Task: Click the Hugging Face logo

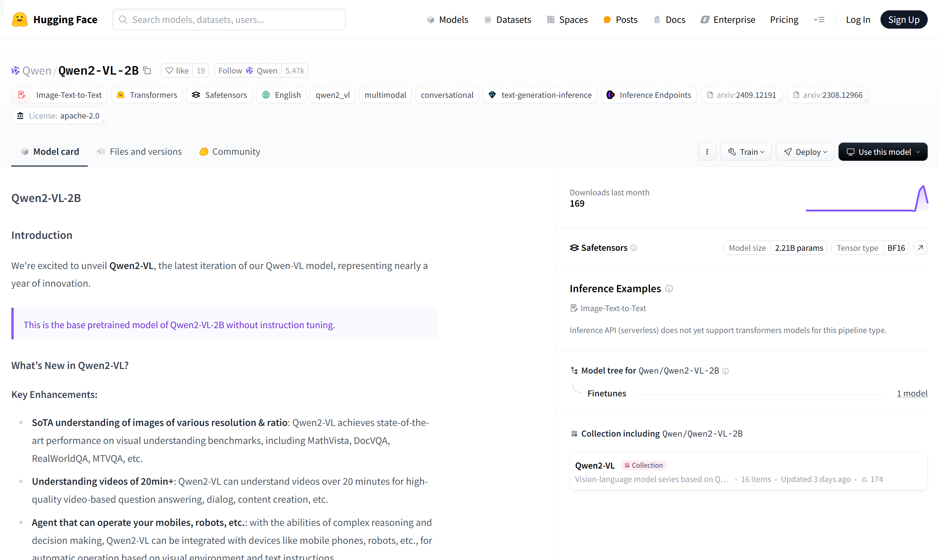Action: [x=54, y=19]
